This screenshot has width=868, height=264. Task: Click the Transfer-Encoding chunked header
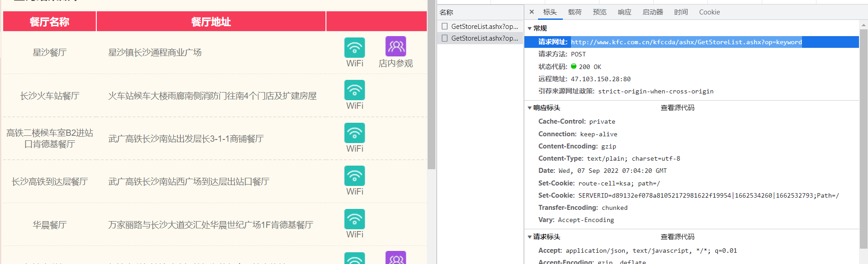click(583, 208)
